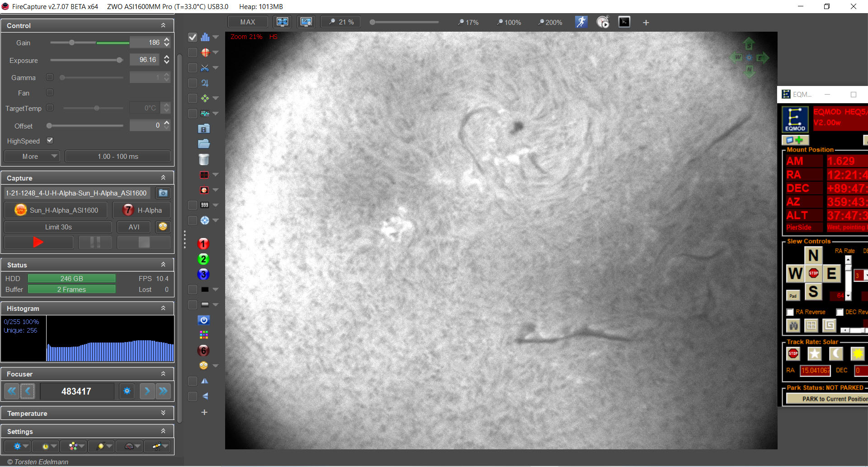Screen dimensions: 868x467
Task: Click the reticle overlay planet icon
Action: tap(205, 52)
